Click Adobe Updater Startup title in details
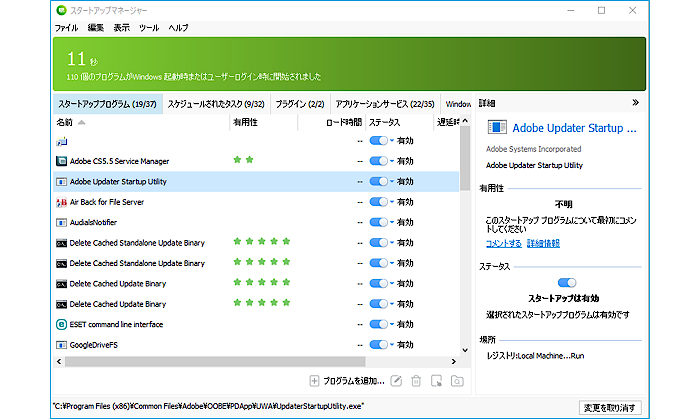The width and height of the screenshot is (700, 419). tap(575, 128)
